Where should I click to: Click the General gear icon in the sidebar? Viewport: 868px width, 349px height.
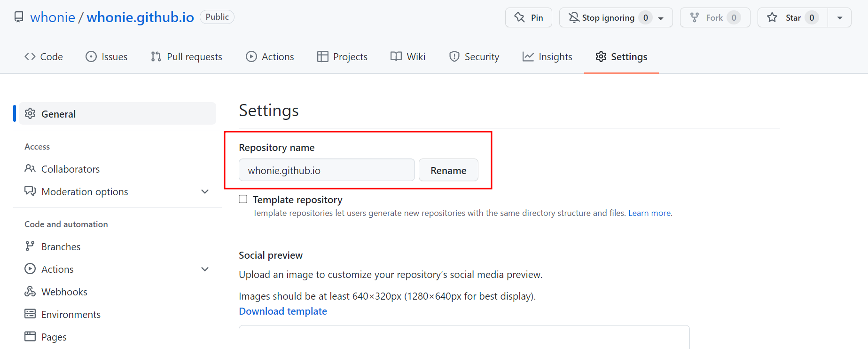pyautogui.click(x=30, y=113)
